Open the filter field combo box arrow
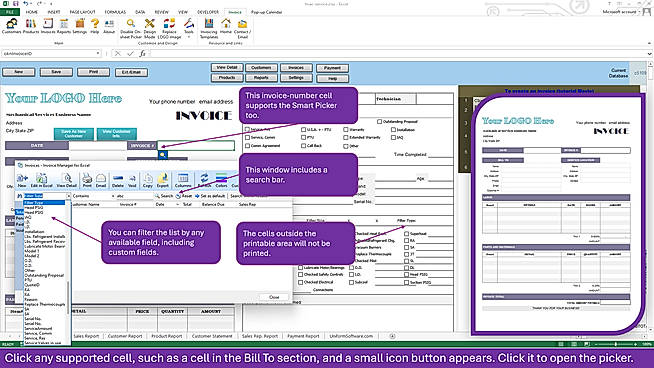Viewport: 654px width, 368px height. point(68,196)
